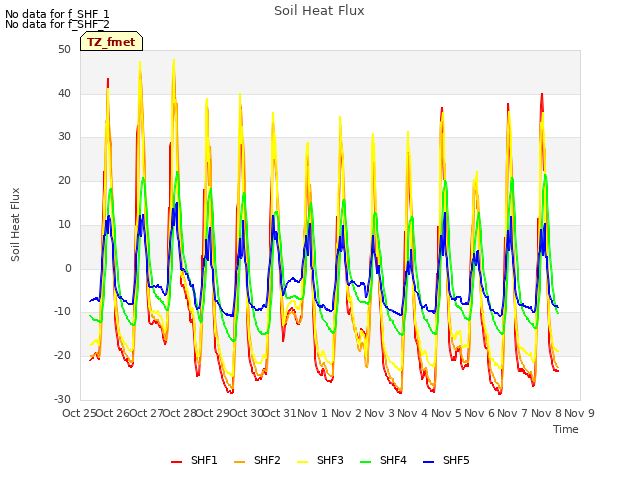The width and height of the screenshot is (640, 480).
Task: Click the Oct 29 x-axis label
Action: point(213,413)
